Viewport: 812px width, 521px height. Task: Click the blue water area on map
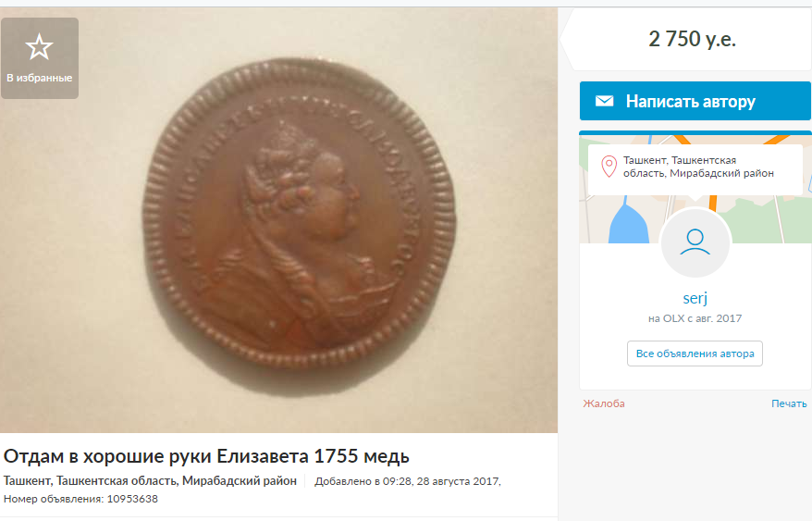click(628, 226)
